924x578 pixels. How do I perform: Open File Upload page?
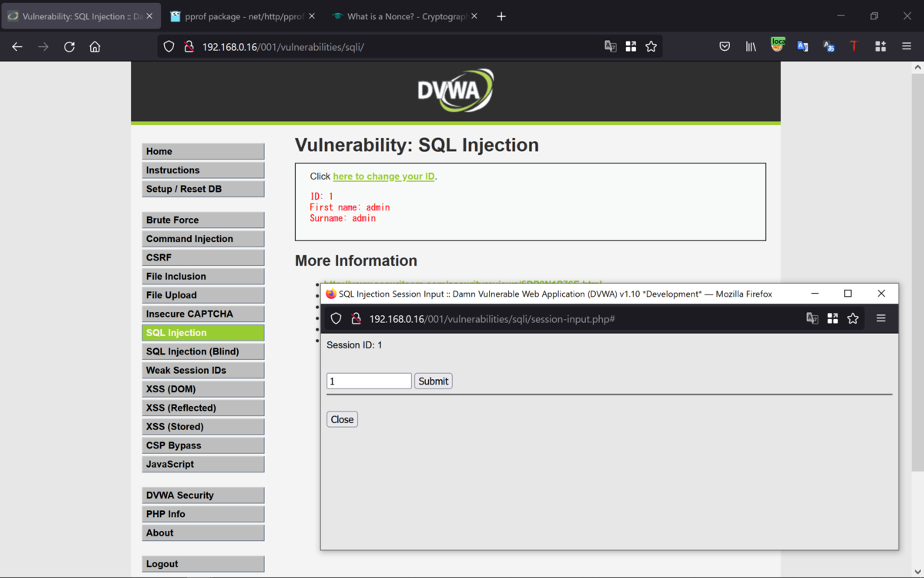click(203, 295)
